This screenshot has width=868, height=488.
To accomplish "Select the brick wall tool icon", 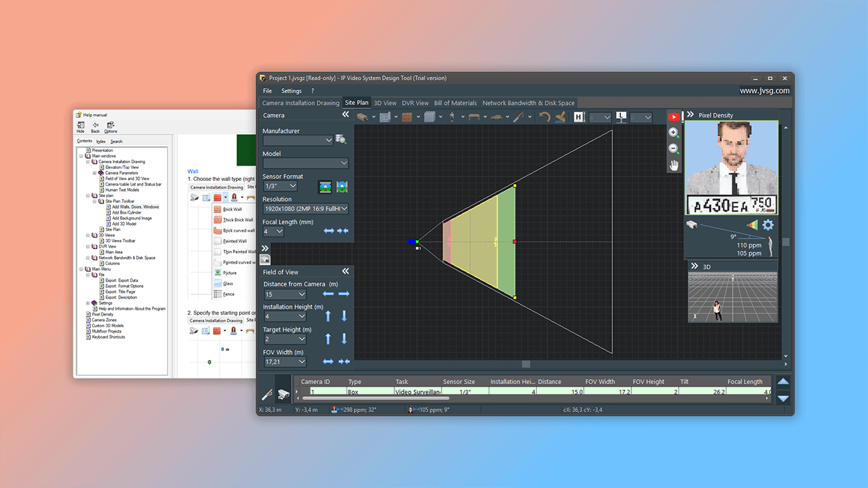I will [x=407, y=117].
